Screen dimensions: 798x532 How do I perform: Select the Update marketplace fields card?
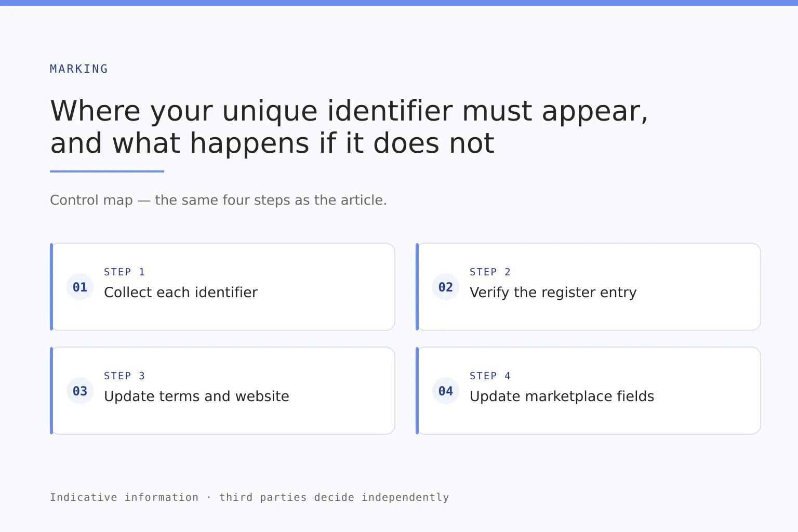pyautogui.click(x=588, y=391)
